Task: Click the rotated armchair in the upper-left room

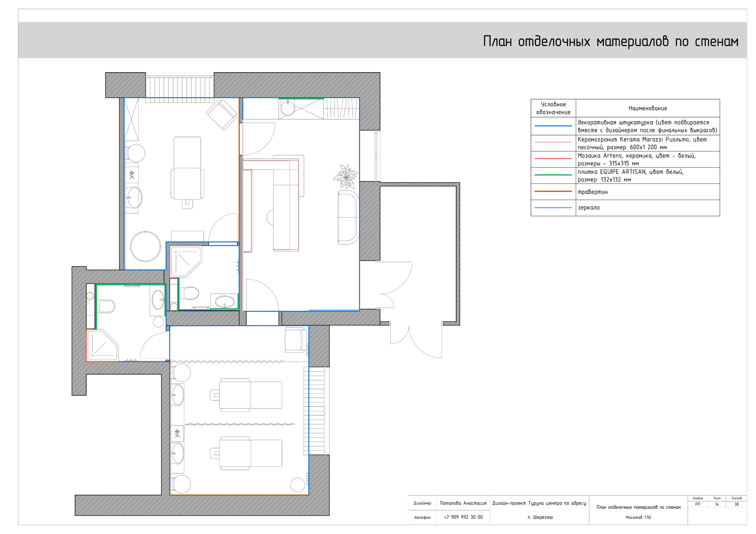Action: coord(221,115)
